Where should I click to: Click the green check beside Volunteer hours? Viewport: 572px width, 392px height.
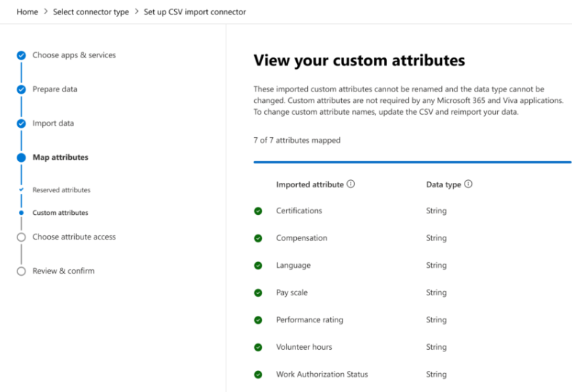click(258, 347)
